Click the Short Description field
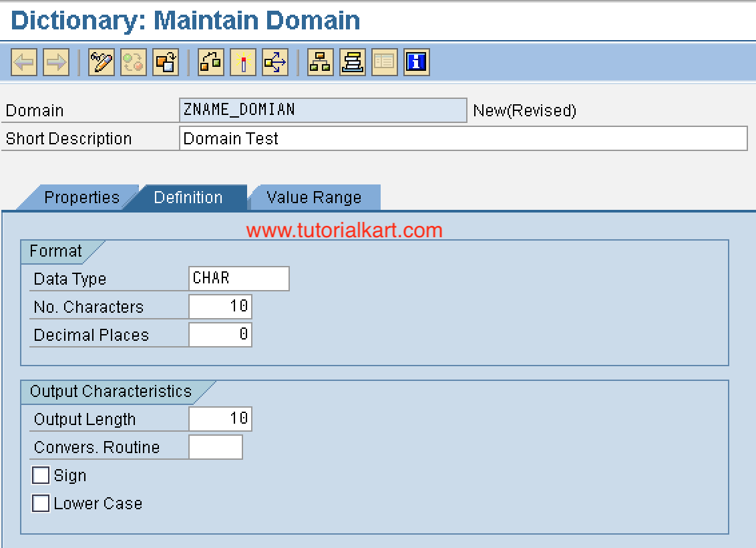Screen dimensions: 756x548 click(x=463, y=139)
